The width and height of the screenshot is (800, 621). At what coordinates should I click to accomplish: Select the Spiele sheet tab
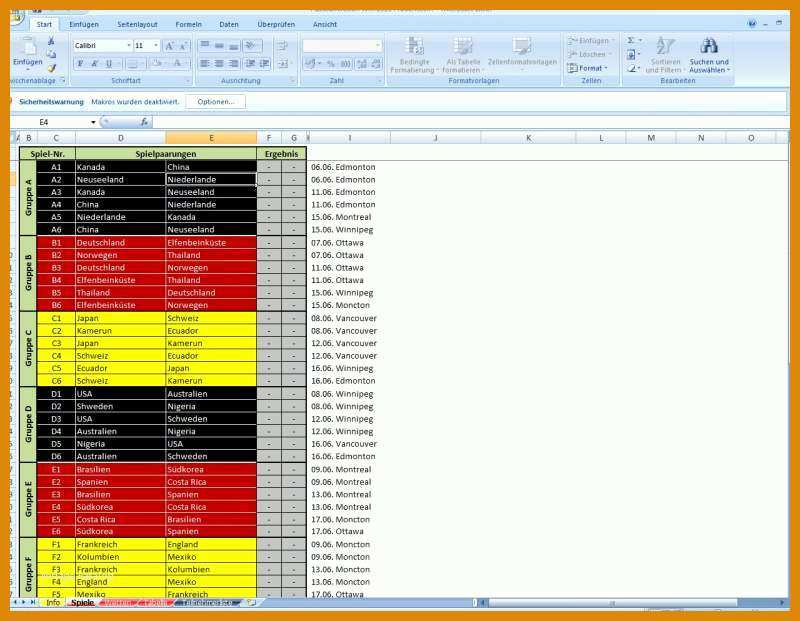(x=82, y=603)
